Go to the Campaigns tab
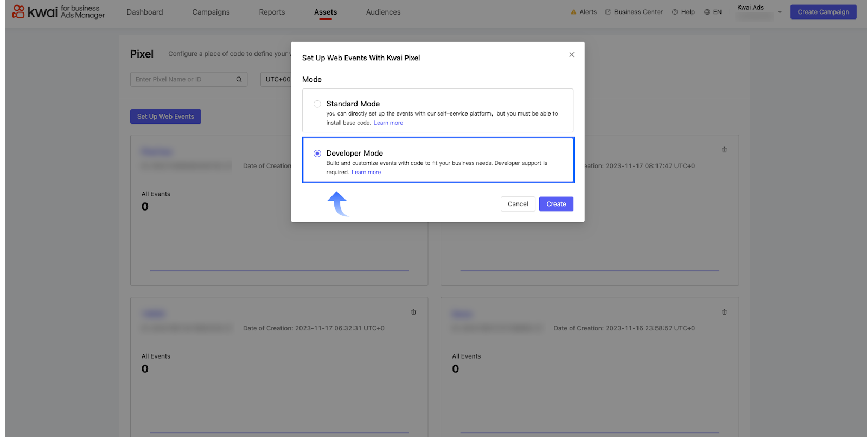 211,12
